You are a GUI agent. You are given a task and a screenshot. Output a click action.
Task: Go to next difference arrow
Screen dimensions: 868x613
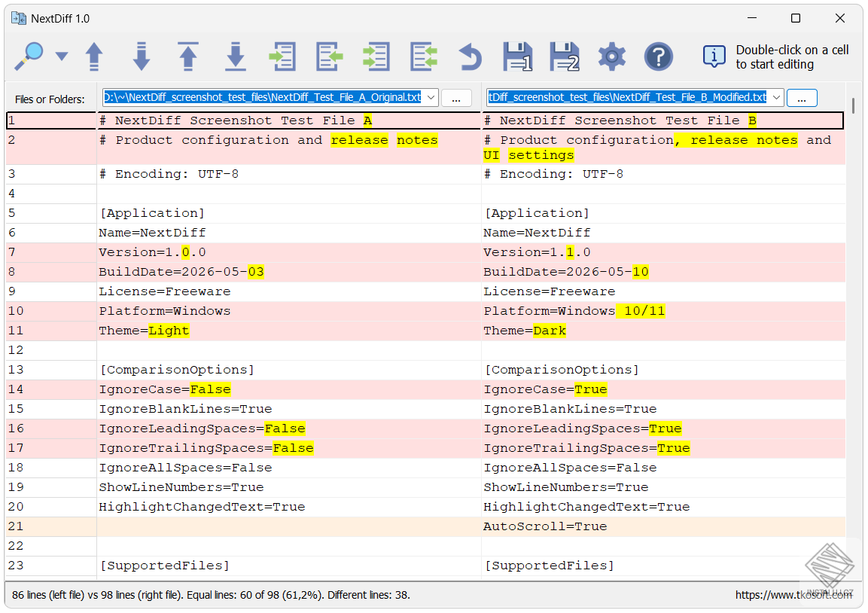[142, 56]
